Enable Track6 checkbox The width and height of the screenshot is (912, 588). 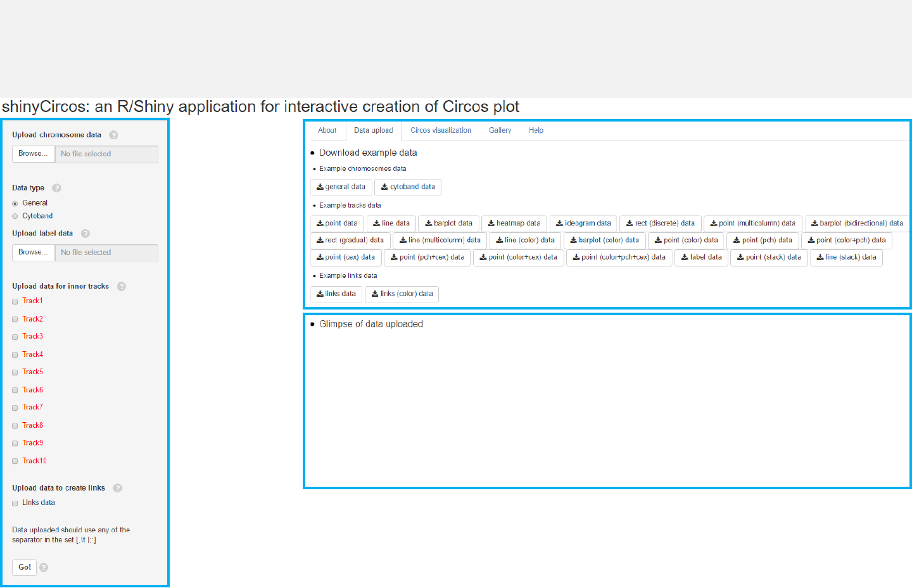[15, 391]
